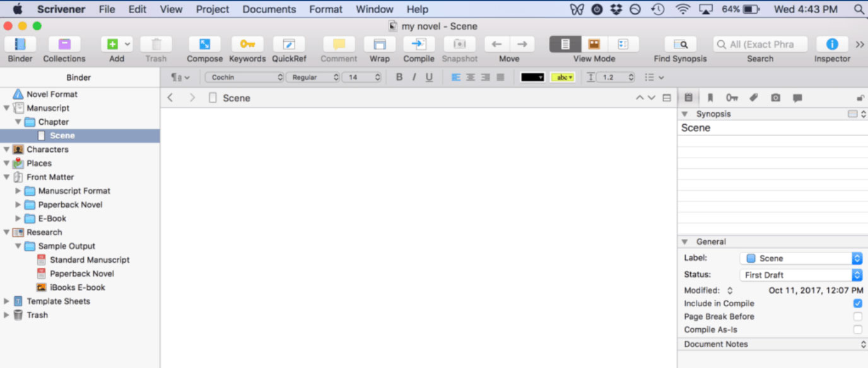Open the Cochin font family dropdown

pos(244,78)
